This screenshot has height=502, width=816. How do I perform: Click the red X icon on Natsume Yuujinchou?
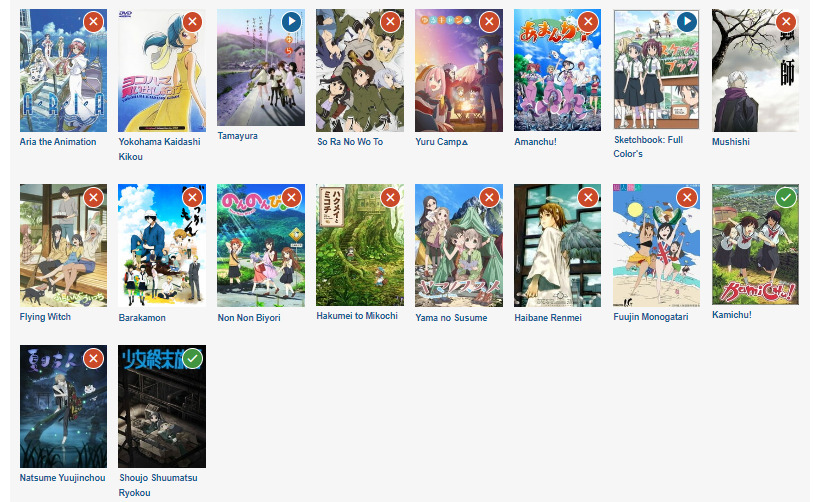click(x=94, y=358)
